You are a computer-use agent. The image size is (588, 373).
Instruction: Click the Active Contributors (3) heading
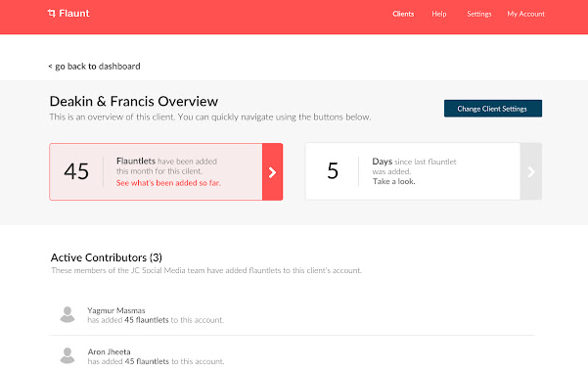click(x=107, y=257)
